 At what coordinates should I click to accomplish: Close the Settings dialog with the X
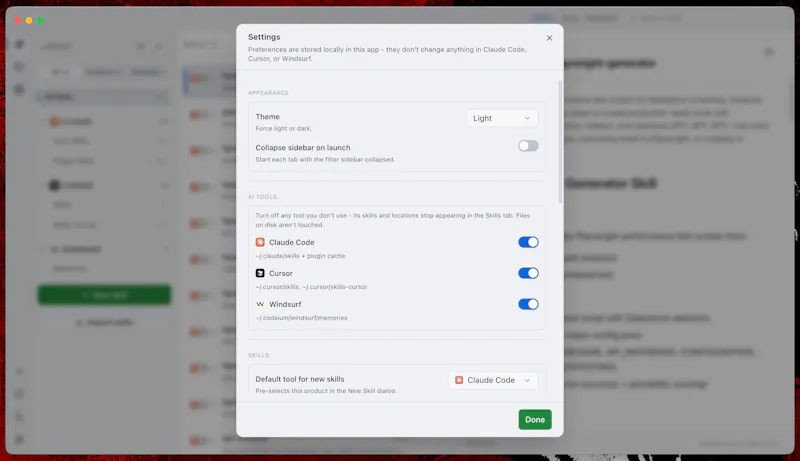[549, 38]
